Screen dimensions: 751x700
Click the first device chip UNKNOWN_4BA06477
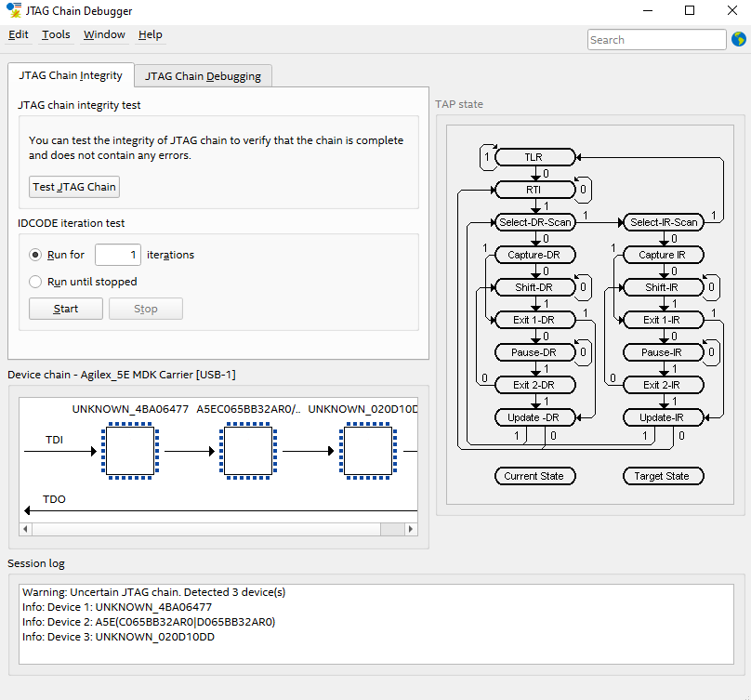click(x=130, y=451)
